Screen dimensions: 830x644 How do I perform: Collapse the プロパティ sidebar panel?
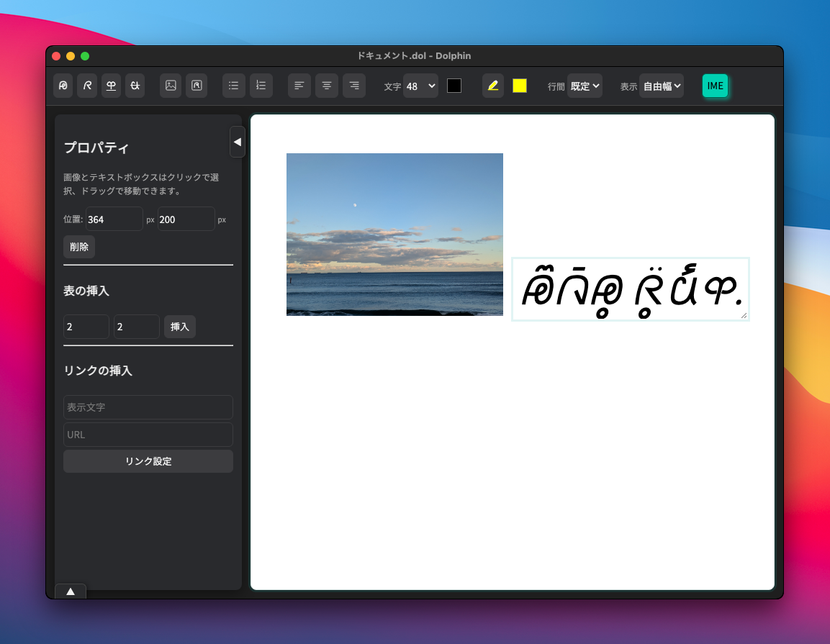pyautogui.click(x=237, y=142)
